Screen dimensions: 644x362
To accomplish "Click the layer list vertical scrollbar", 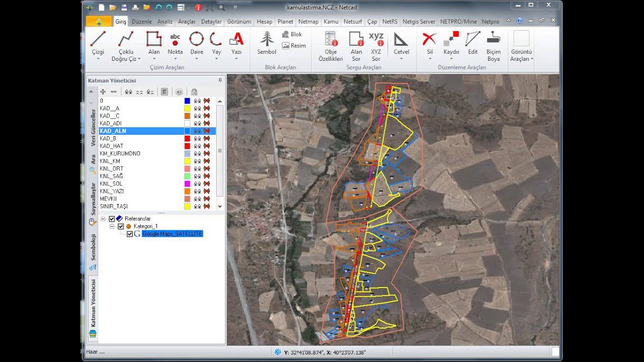I will 219,153.
